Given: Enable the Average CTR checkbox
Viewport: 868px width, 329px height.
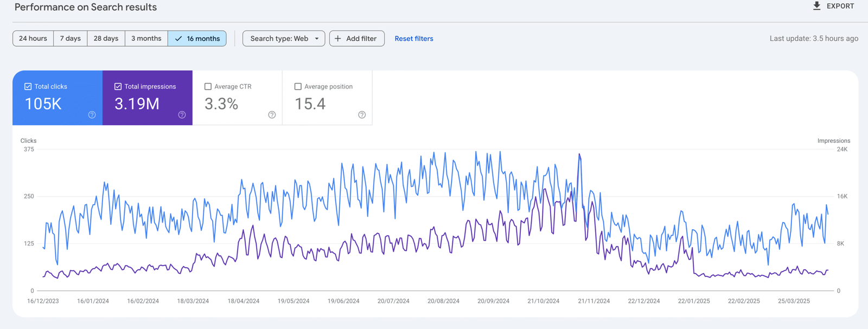Looking at the screenshot, I should (208, 86).
